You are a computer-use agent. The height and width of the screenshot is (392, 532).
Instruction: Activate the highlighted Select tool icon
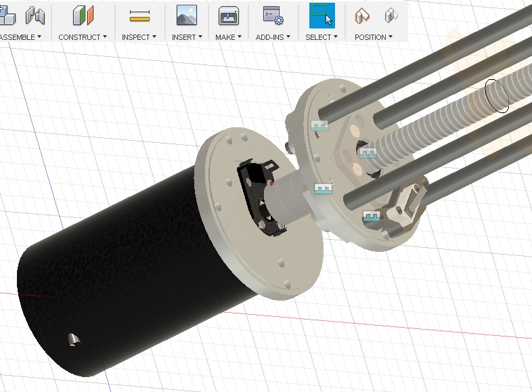tap(322, 15)
